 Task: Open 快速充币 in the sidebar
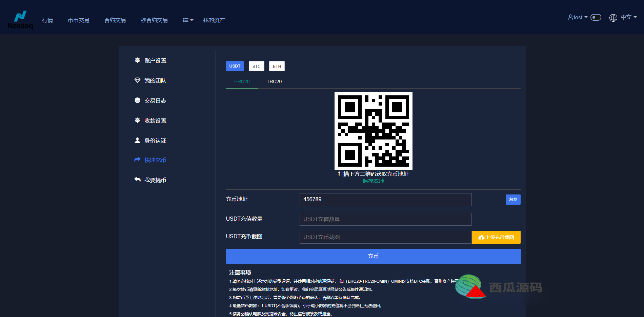(x=155, y=160)
